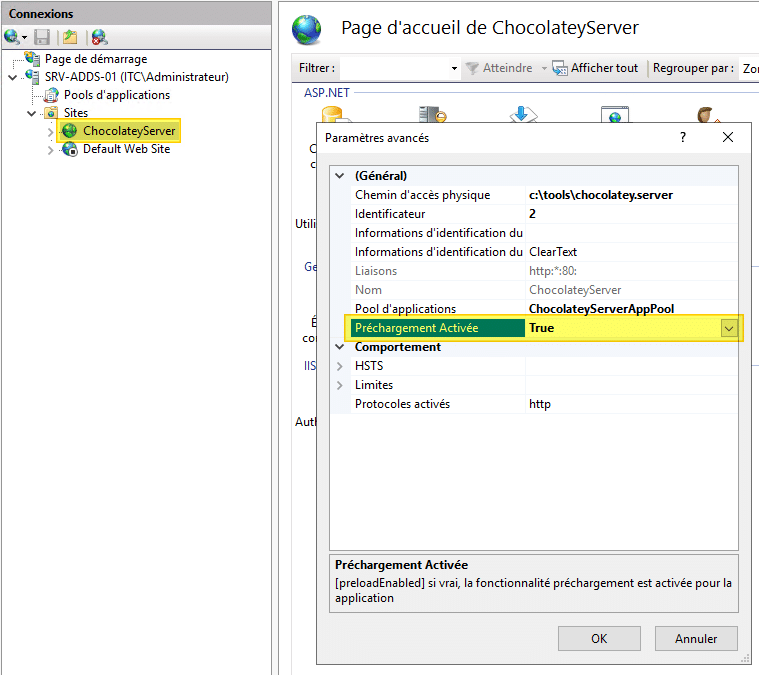Select the Pool d'applications row
Image resolution: width=759 pixels, height=675 pixels.
(x=534, y=309)
